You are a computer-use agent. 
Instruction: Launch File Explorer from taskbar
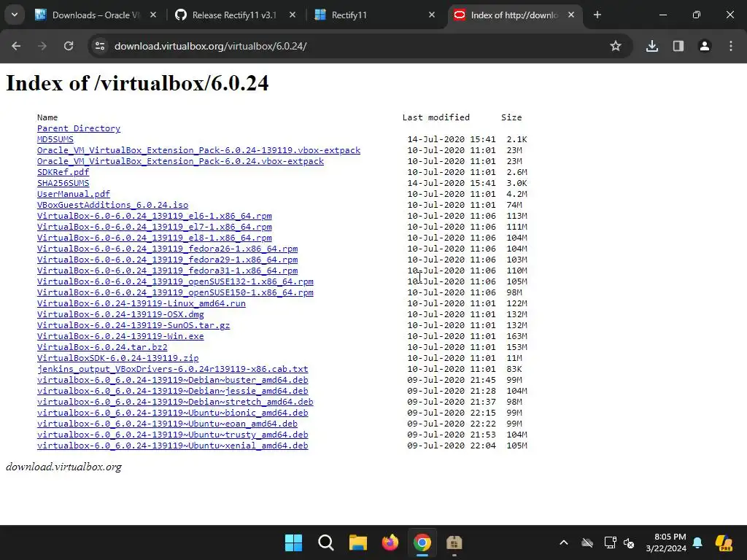click(x=357, y=542)
